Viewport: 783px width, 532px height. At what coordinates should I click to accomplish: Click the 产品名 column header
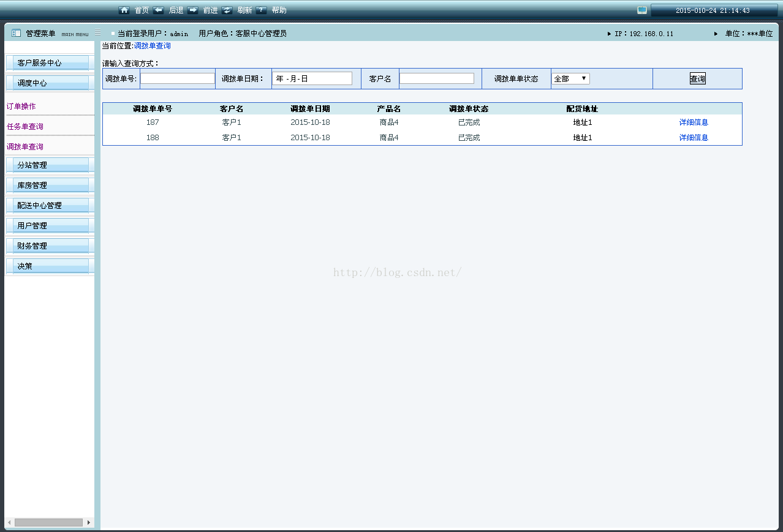pyautogui.click(x=389, y=109)
